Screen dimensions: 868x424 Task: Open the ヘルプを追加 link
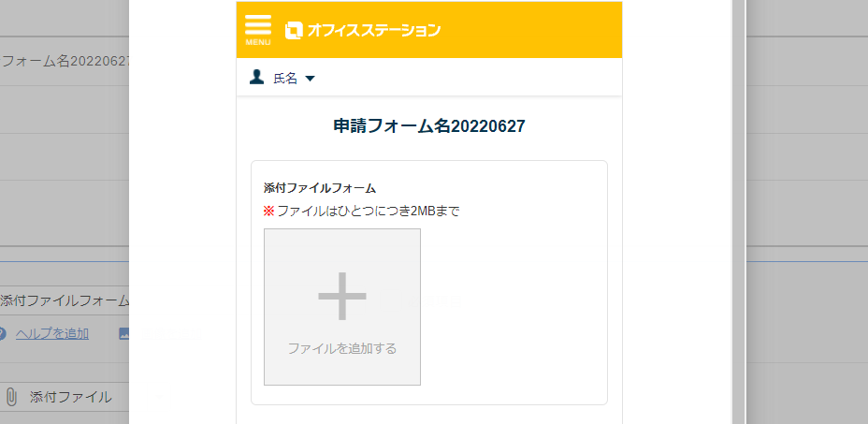pos(52,333)
